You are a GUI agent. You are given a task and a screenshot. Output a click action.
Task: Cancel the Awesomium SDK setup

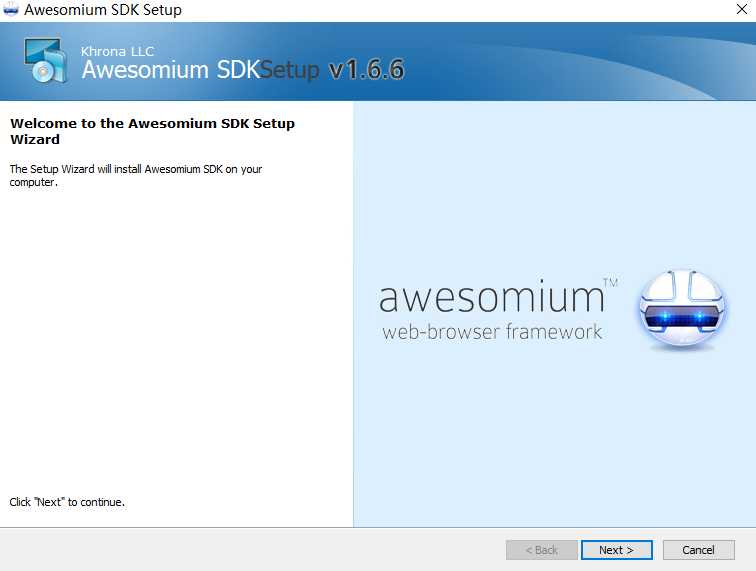699,550
